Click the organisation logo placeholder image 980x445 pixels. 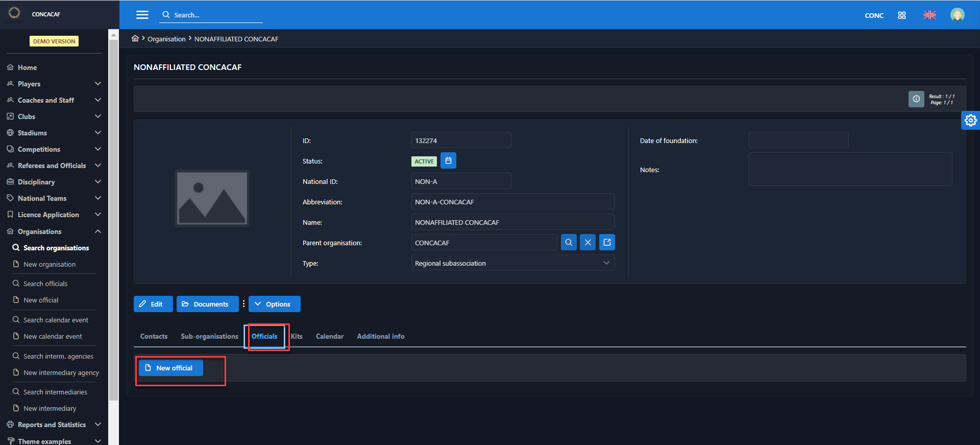[x=212, y=198]
